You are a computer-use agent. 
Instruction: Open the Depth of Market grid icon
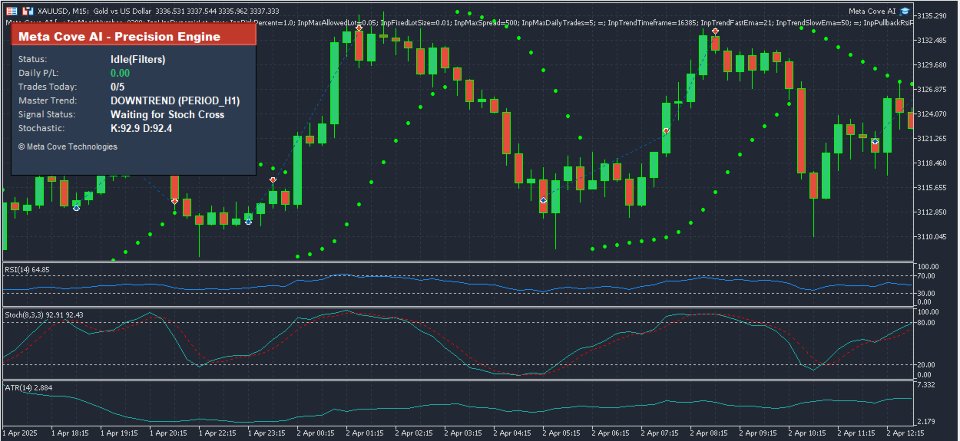pyautogui.click(x=12, y=11)
